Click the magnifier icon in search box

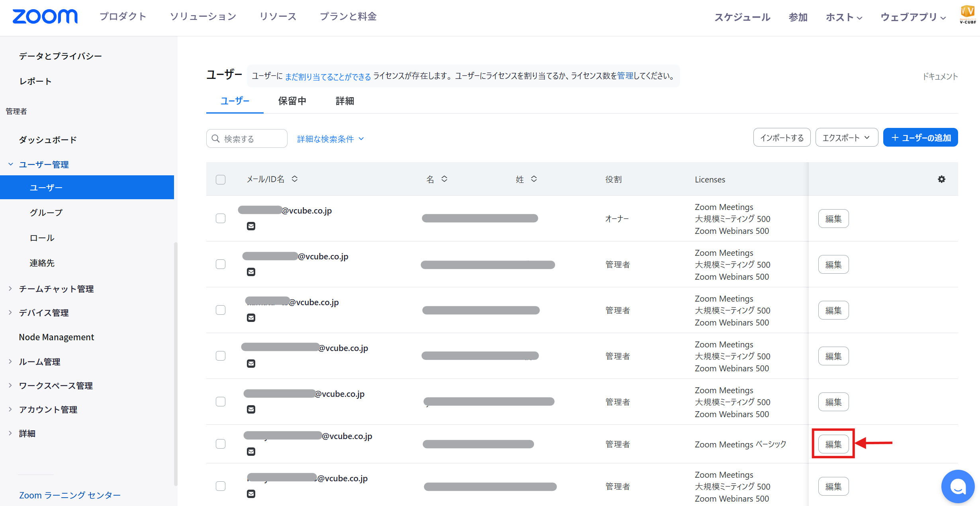[x=216, y=139]
